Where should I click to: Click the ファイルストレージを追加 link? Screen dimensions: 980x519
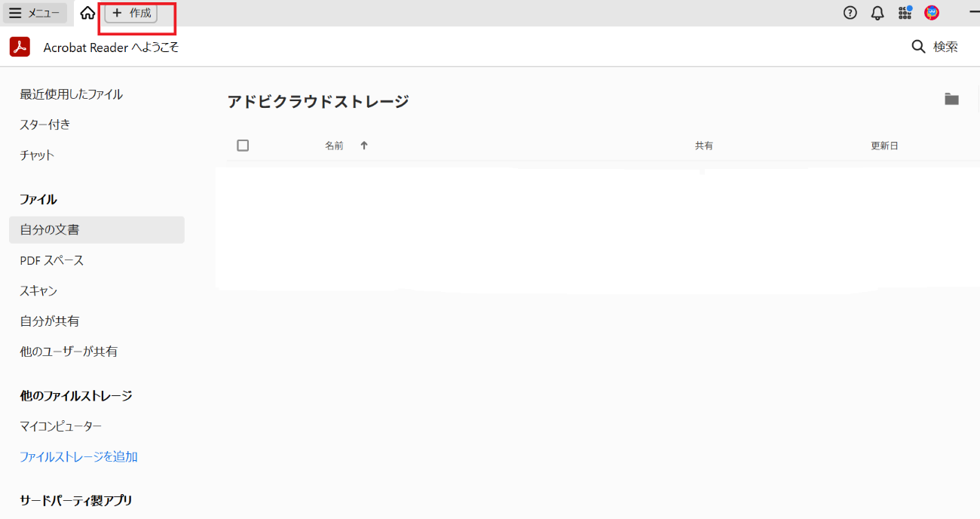point(78,456)
